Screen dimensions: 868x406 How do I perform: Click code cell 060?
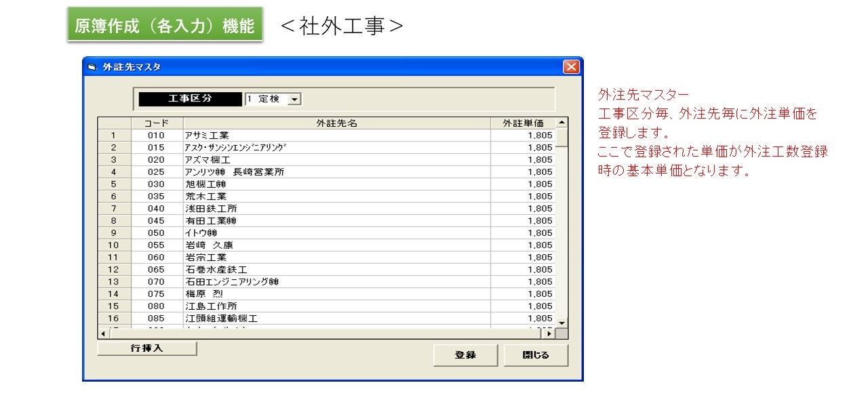point(157,258)
